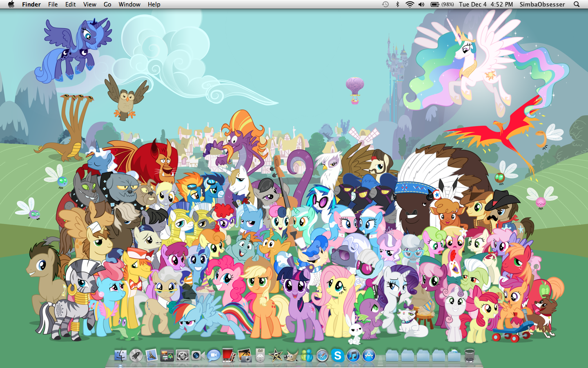Open System Preferences gear in dock
This screenshot has height=368, width=588.
[x=183, y=356]
